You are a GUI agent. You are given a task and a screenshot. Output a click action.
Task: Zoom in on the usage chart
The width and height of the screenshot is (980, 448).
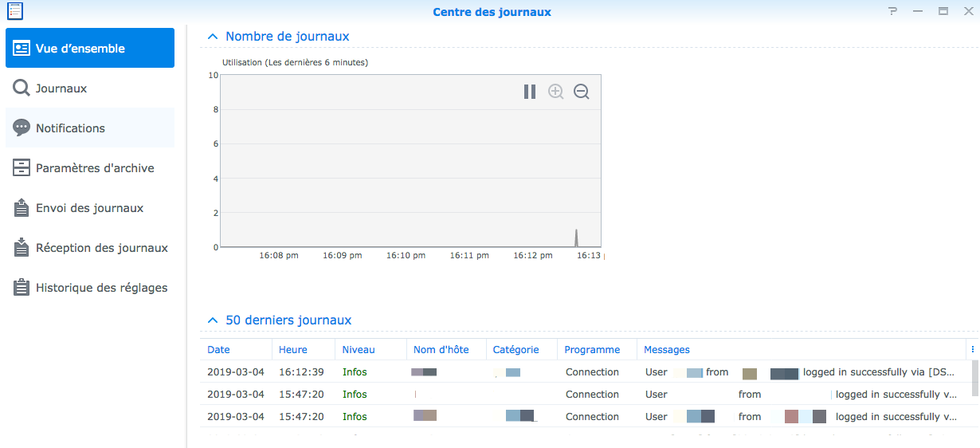556,92
